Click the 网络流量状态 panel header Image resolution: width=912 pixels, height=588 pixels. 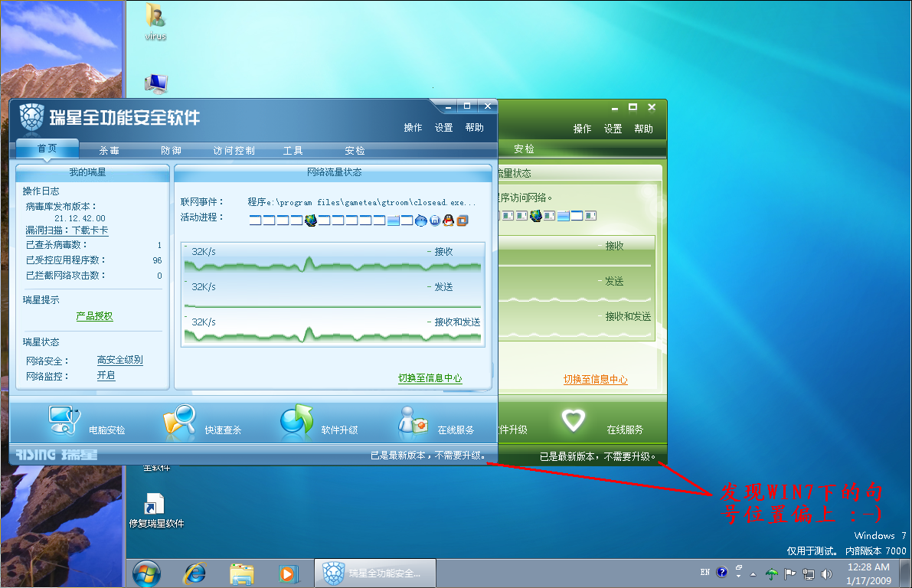[x=333, y=172]
